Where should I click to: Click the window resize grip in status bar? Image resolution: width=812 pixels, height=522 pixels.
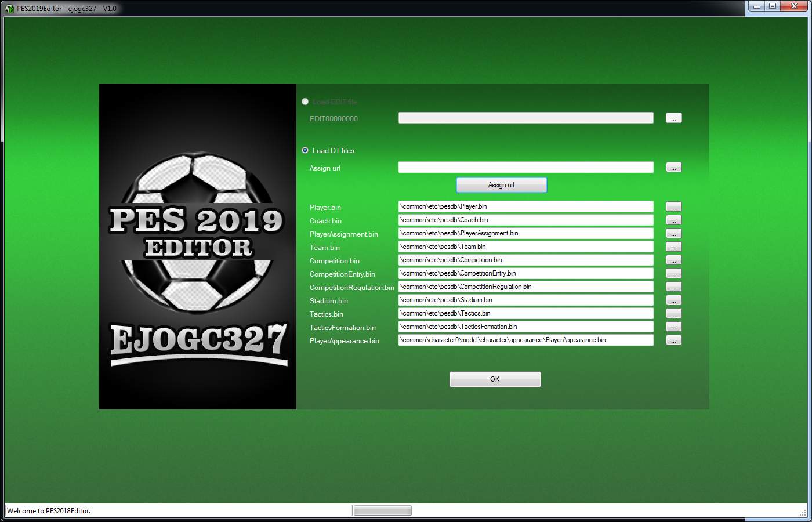click(x=803, y=512)
